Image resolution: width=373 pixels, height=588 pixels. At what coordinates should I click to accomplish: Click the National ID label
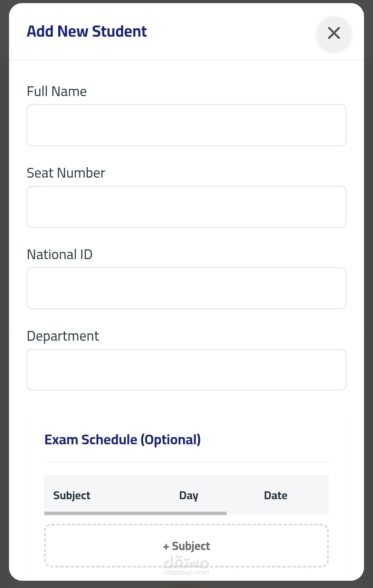59,255
